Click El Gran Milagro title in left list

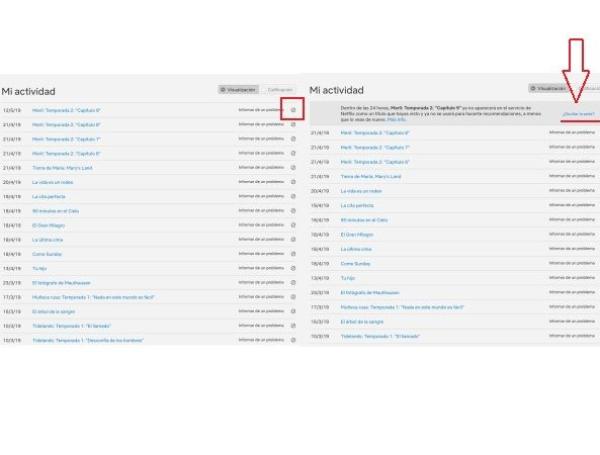click(x=48, y=225)
